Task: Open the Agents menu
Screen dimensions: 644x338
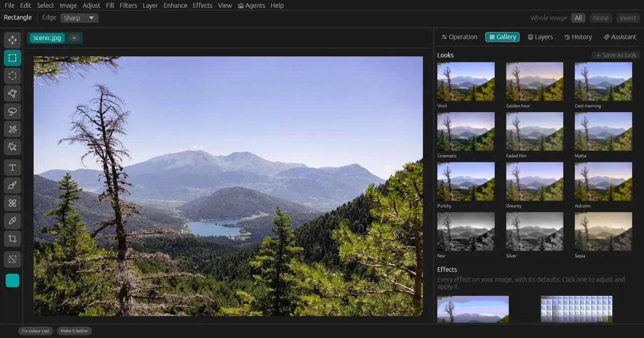Action: (x=251, y=5)
